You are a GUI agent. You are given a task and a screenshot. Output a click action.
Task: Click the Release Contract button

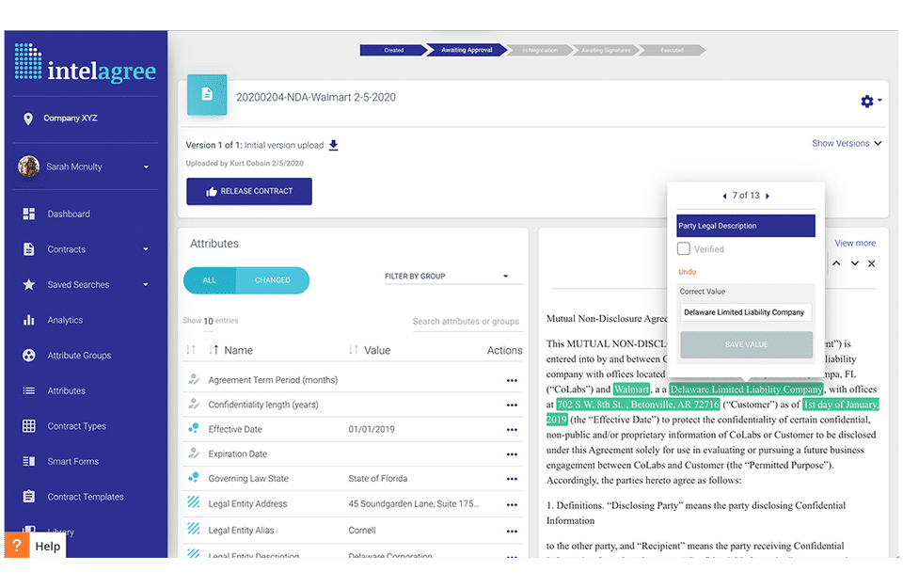[x=249, y=191]
